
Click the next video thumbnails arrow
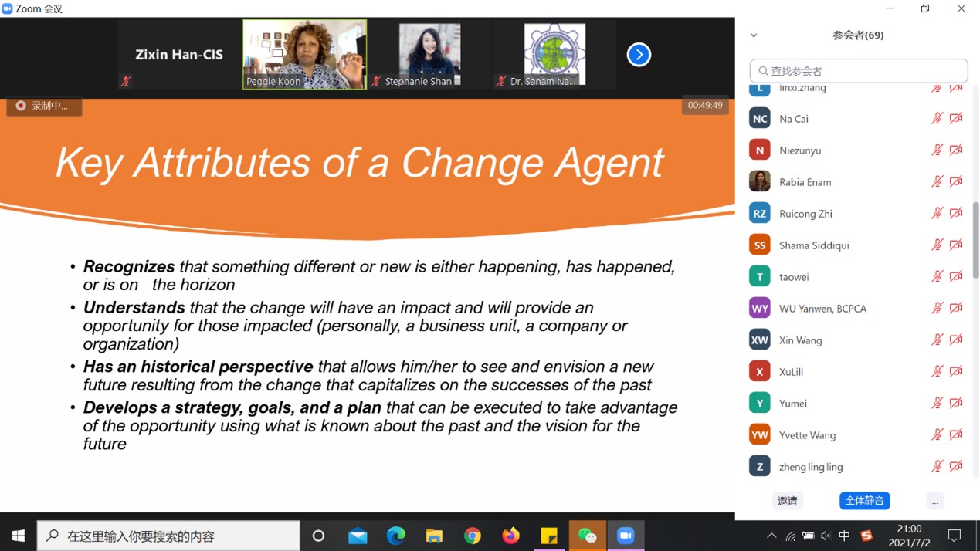coord(639,55)
